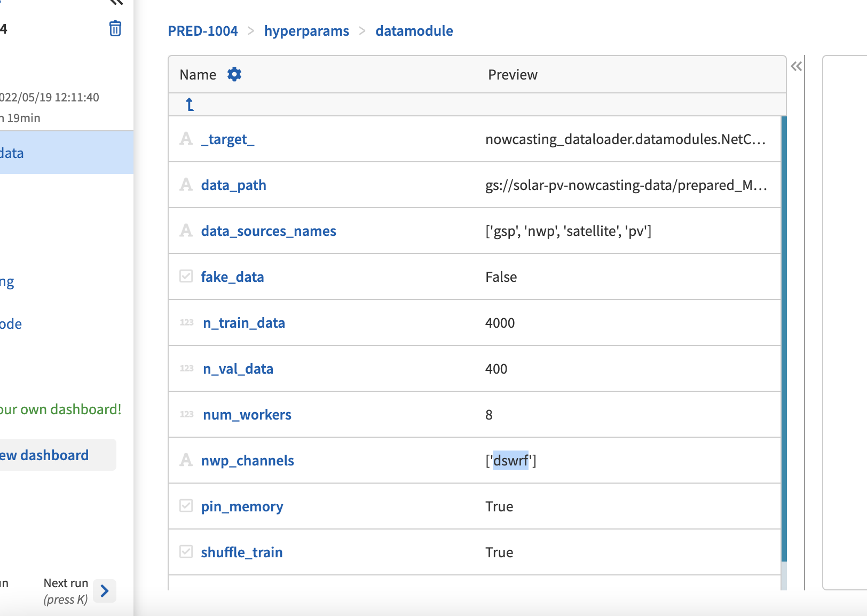
Task: Advance to the next run with the chevron
Action: [x=105, y=591]
